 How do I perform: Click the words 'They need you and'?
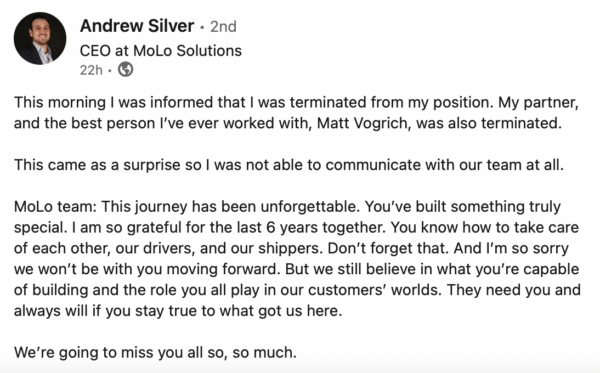(x=514, y=290)
